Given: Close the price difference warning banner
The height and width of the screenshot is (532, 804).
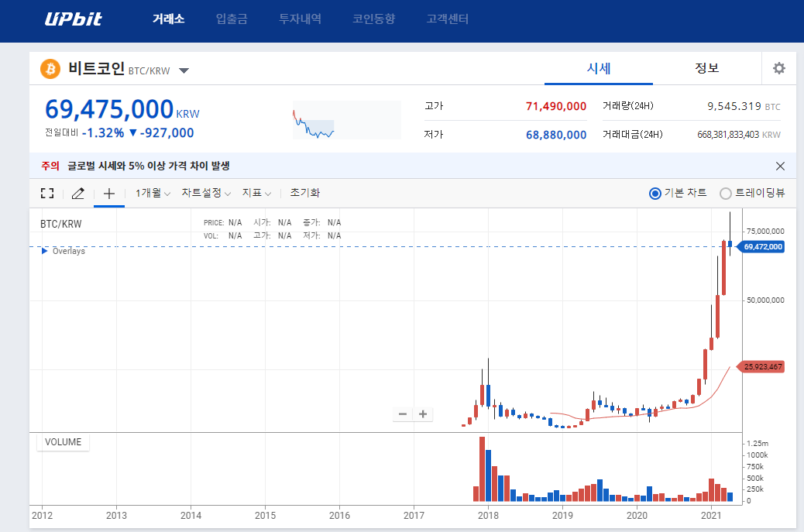Looking at the screenshot, I should 780,166.
